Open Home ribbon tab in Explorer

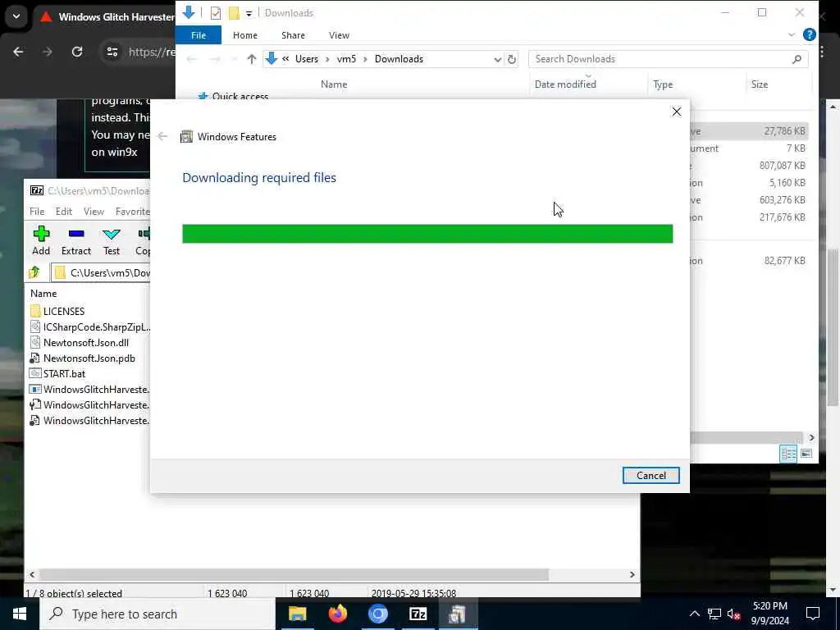click(x=244, y=35)
